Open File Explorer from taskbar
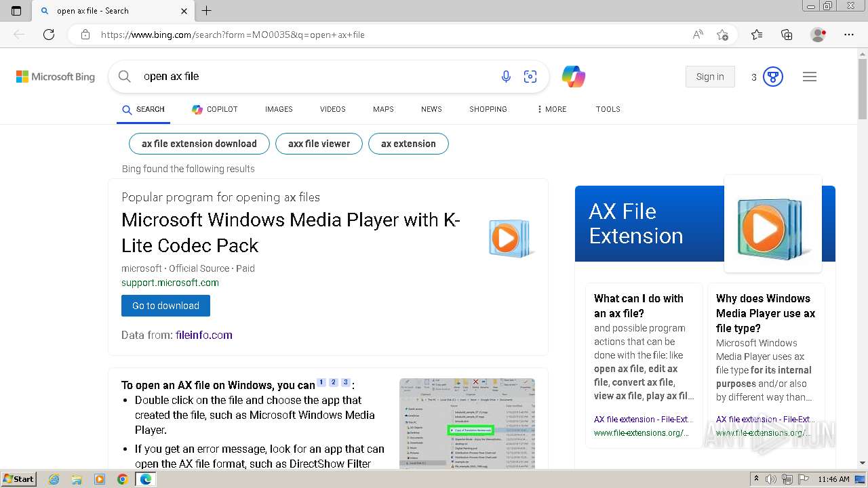The width and height of the screenshot is (868, 488). click(77, 479)
